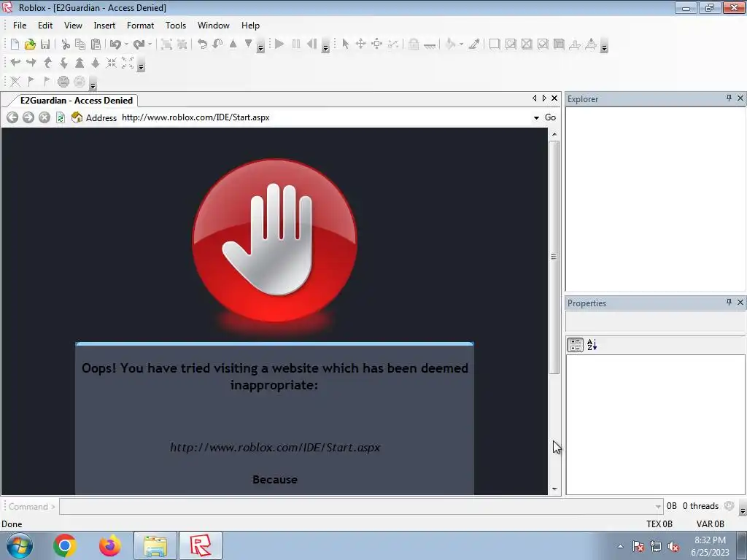
Task: Click the Redo arrow icon
Action: 139,44
